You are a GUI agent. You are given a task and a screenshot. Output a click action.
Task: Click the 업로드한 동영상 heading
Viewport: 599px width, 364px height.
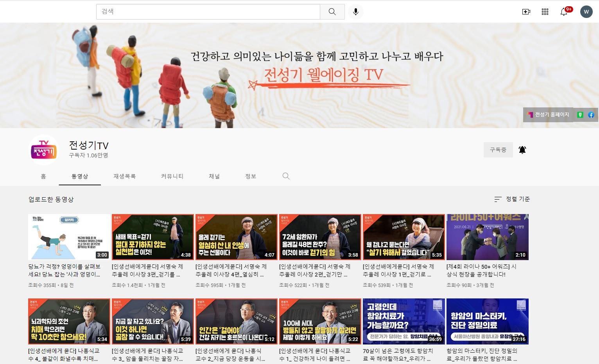tap(51, 199)
